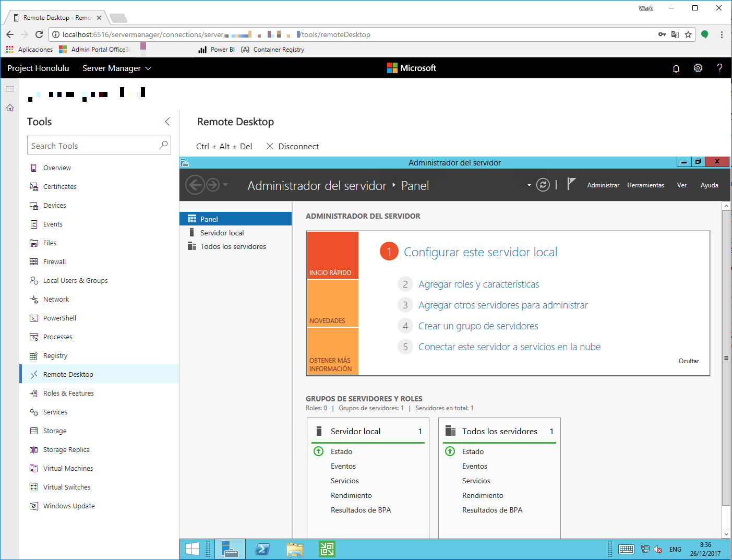Image resolution: width=732 pixels, height=560 pixels.
Task: Open the dropdown arrow beside refresh
Action: pos(529,185)
